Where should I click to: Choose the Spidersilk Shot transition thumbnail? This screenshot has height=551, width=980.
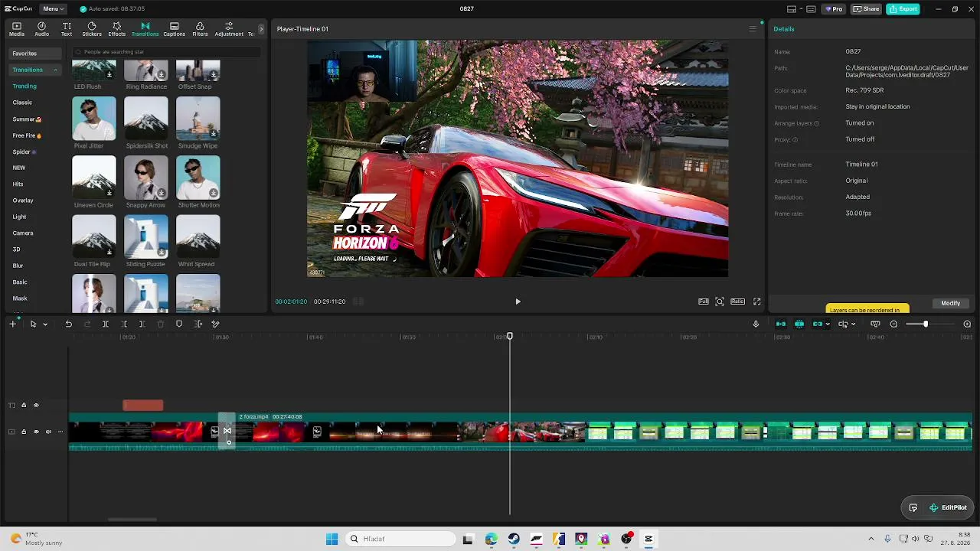click(x=146, y=119)
